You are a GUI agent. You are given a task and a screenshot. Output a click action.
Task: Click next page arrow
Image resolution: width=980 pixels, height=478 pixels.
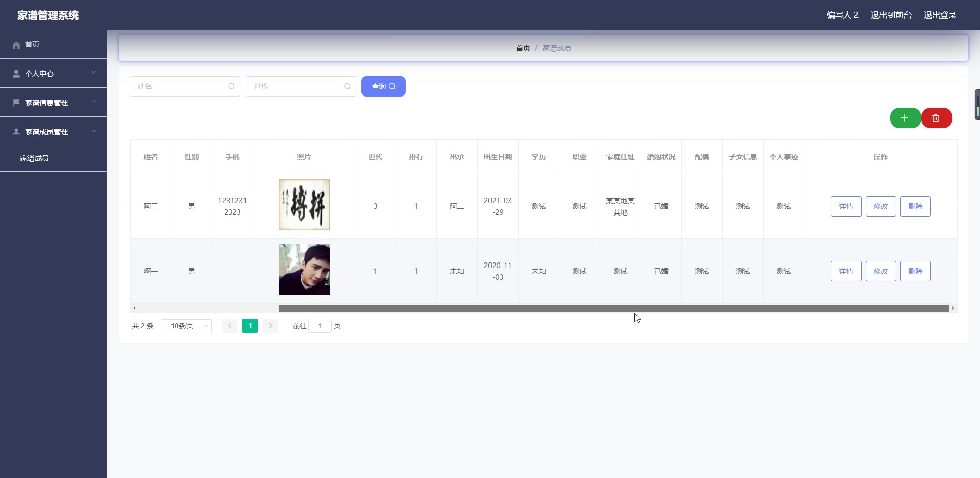[x=271, y=326]
